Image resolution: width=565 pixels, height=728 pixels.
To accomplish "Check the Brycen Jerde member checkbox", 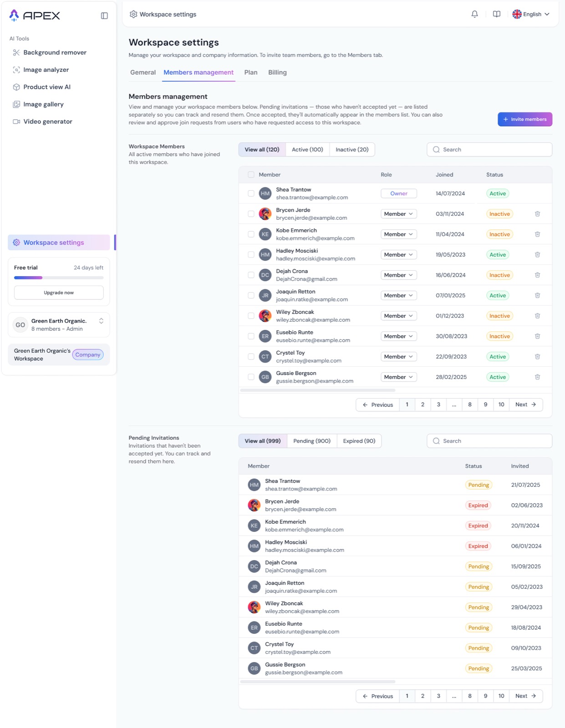I will click(x=251, y=214).
